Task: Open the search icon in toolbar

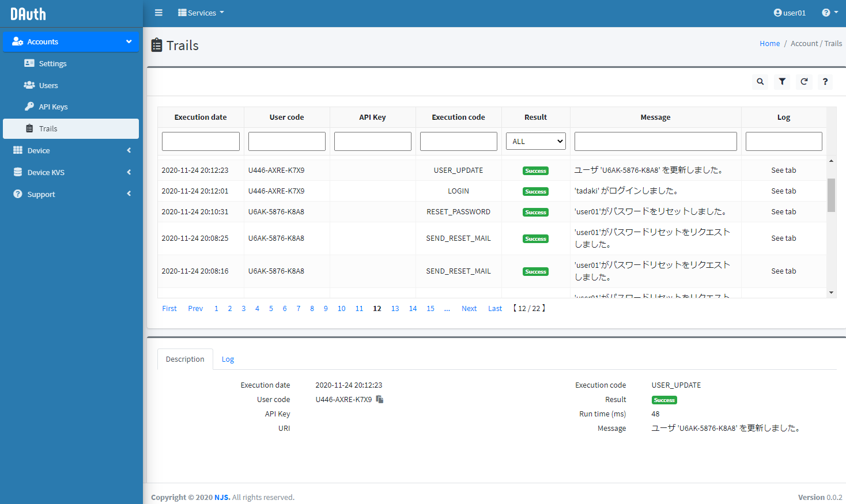Action: [x=760, y=82]
